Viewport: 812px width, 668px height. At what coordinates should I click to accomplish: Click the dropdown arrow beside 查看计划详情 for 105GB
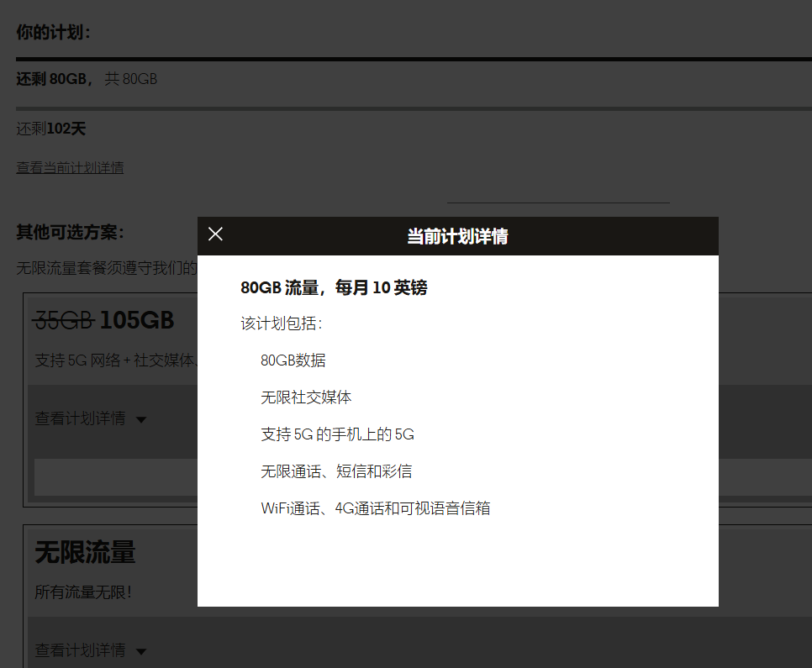coord(141,419)
